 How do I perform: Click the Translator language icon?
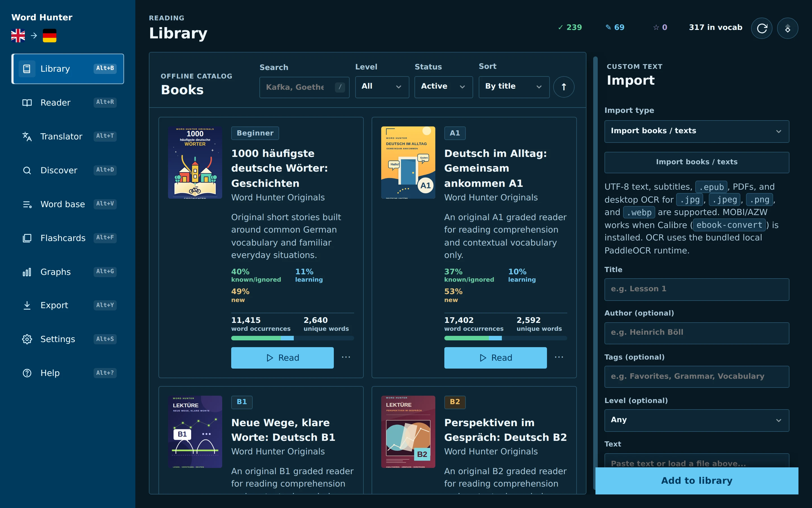click(27, 136)
